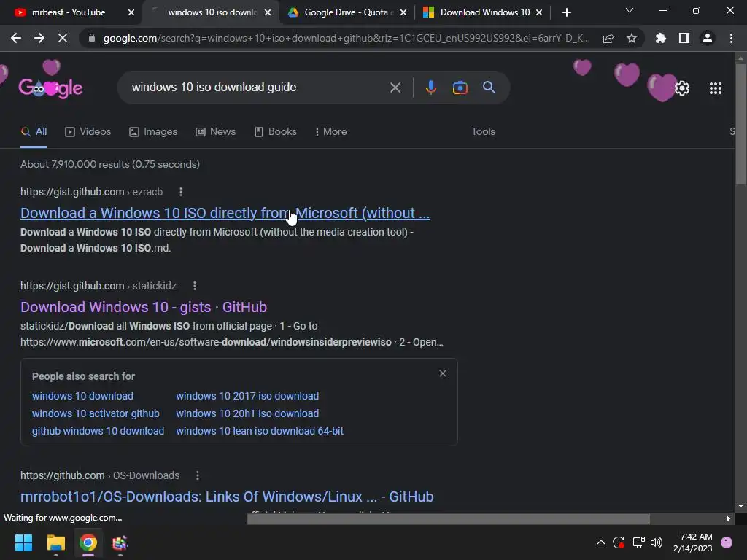The height and width of the screenshot is (560, 747).
Task: Search 'windows 10 lean iso download 64-bit'
Action: 260,431
